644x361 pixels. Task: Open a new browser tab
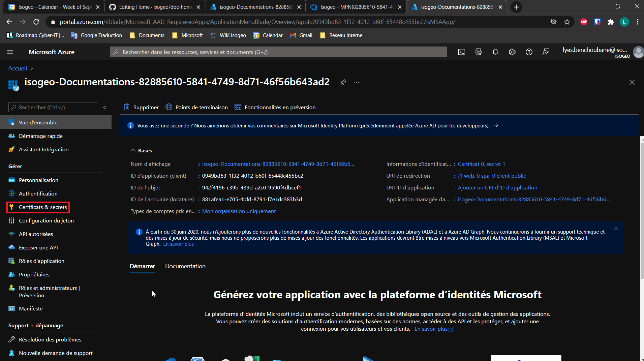tap(516, 7)
